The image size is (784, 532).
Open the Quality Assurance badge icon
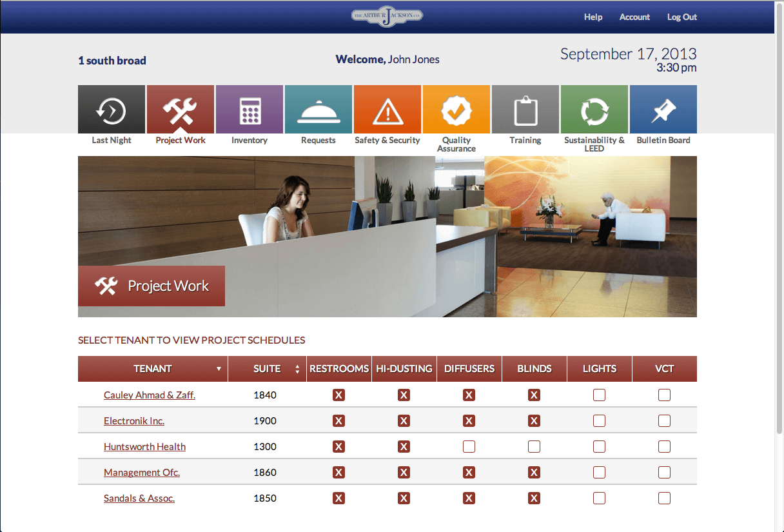456,110
